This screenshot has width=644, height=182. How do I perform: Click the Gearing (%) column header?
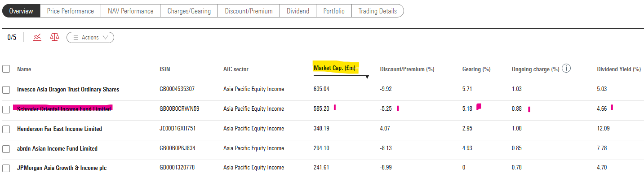[476, 69]
